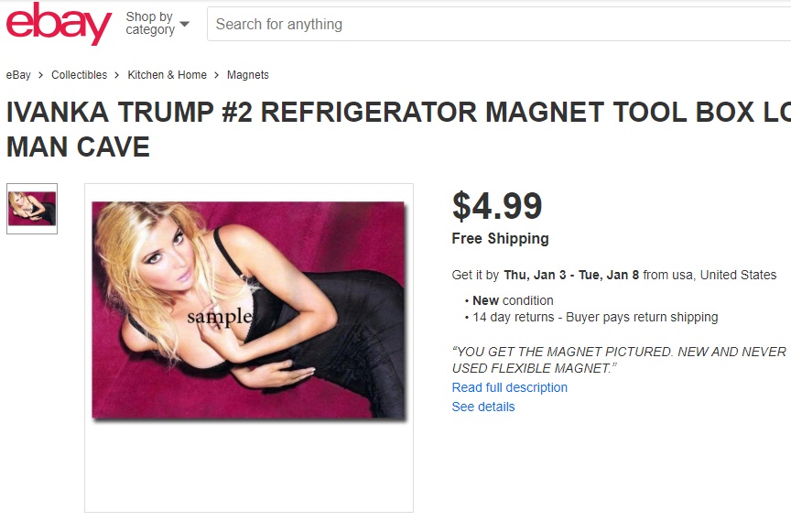Image resolution: width=791 pixels, height=532 pixels.
Task: Click the main magnet product photo
Action: pos(248,309)
